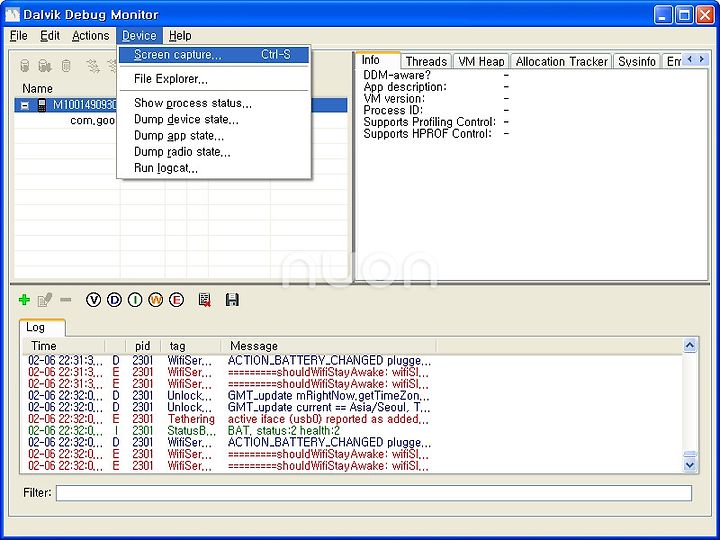Click the 'Supports Profiling Control:' label

click(430, 122)
